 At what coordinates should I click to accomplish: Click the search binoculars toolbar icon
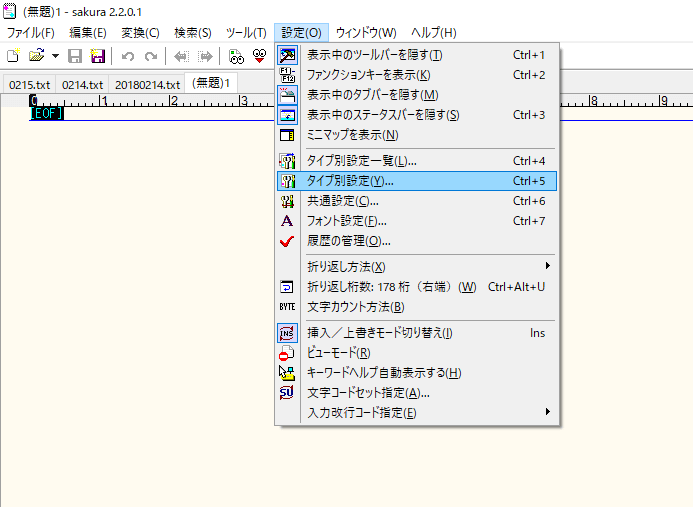[x=236, y=56]
